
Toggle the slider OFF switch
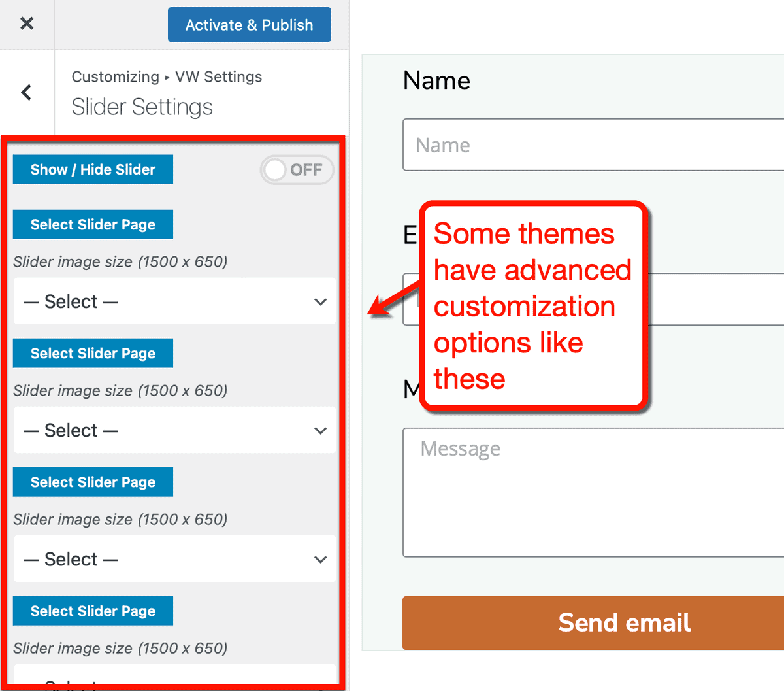[297, 170]
